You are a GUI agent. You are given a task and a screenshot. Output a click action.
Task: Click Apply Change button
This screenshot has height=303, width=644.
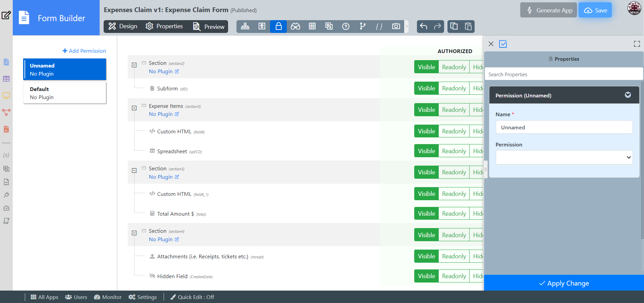tap(564, 283)
